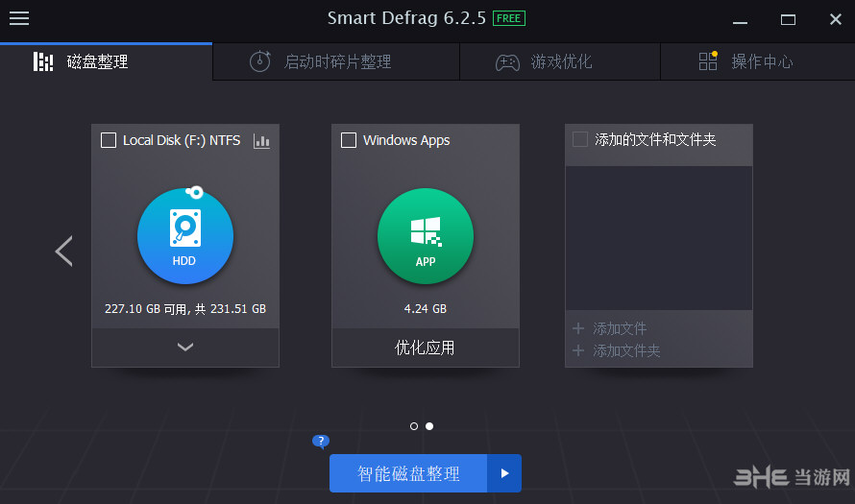Open the blue question-mark help bubble
The width and height of the screenshot is (855, 504).
[321, 441]
